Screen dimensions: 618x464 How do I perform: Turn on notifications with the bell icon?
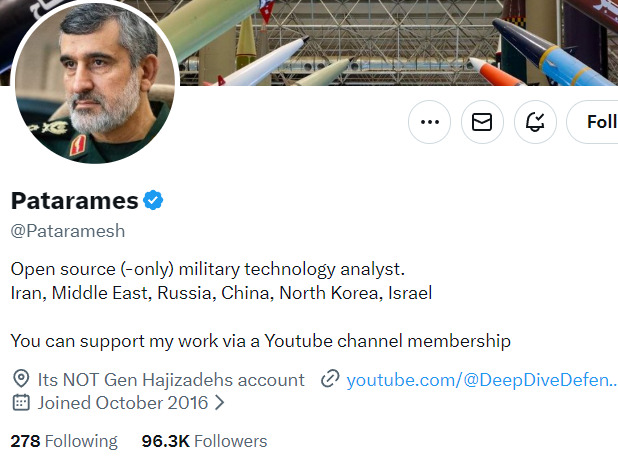click(535, 122)
